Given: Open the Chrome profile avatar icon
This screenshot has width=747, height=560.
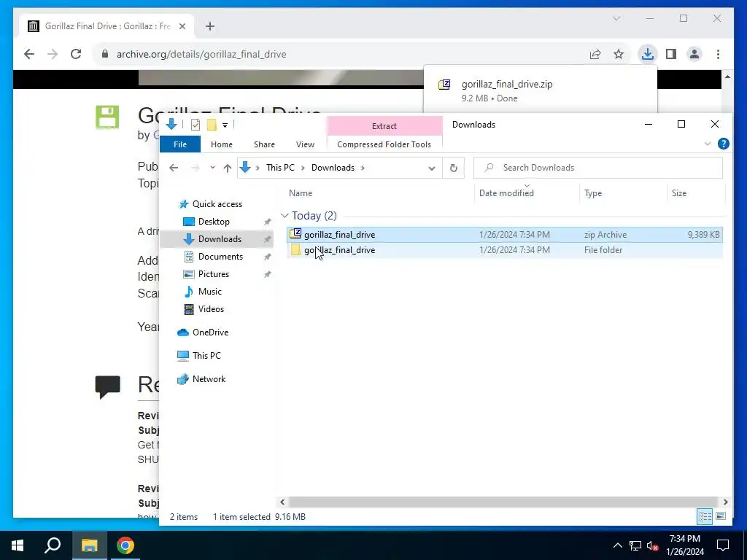Looking at the screenshot, I should point(694,54).
